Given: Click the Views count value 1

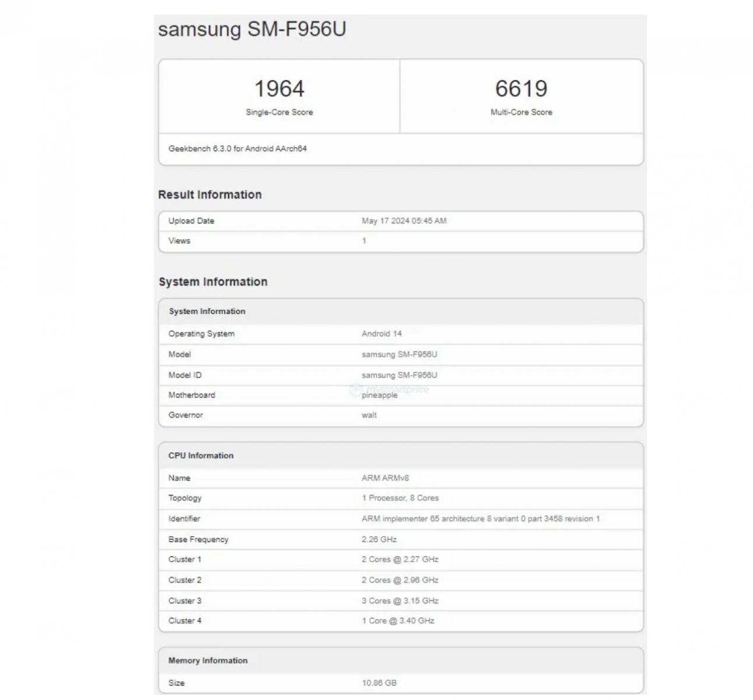Looking at the screenshot, I should point(364,241).
